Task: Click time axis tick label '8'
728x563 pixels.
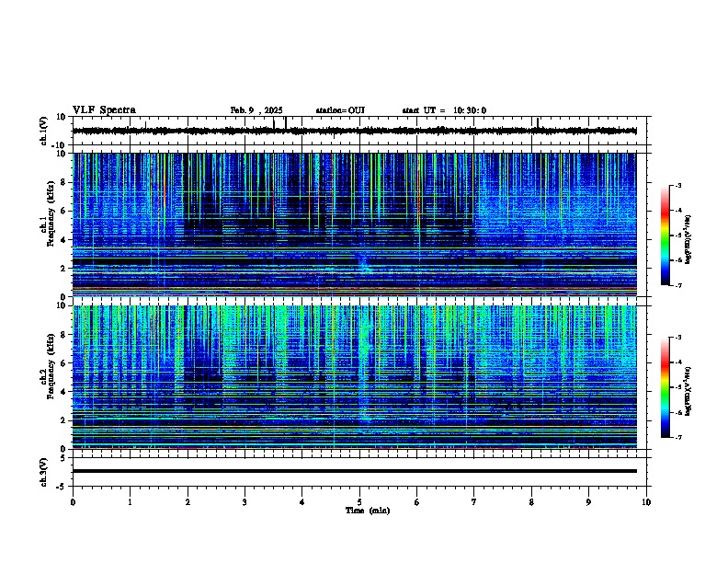Action: (531, 502)
